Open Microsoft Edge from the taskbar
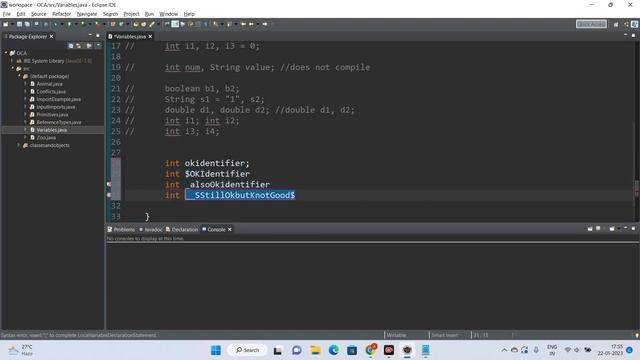The image size is (640, 360). [x=333, y=350]
